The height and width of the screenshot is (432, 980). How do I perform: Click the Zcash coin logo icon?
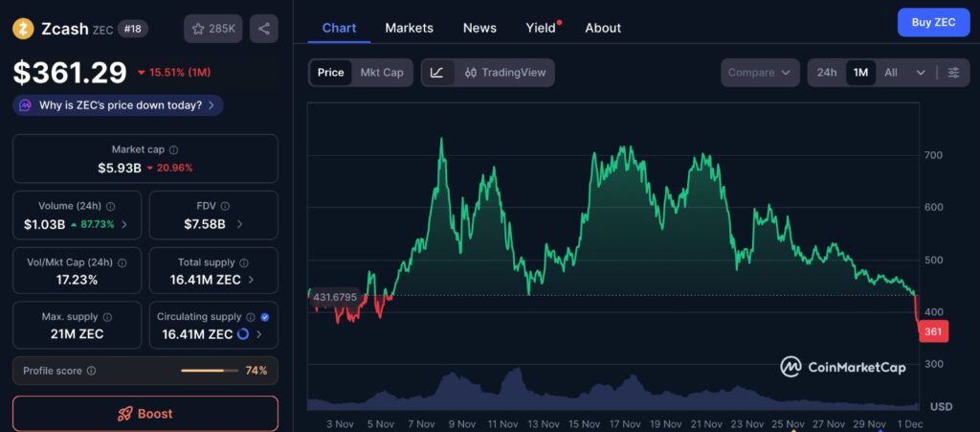[x=23, y=28]
